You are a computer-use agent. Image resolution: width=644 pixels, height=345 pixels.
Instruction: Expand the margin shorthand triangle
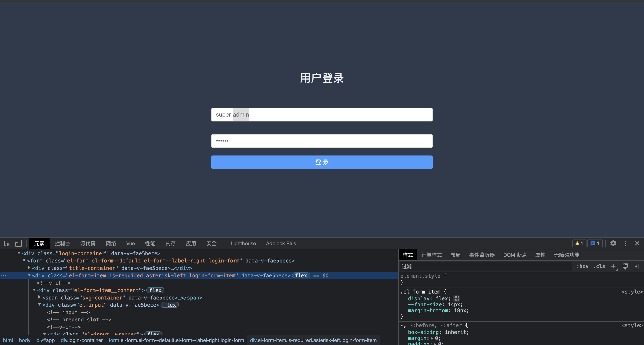click(x=432, y=338)
